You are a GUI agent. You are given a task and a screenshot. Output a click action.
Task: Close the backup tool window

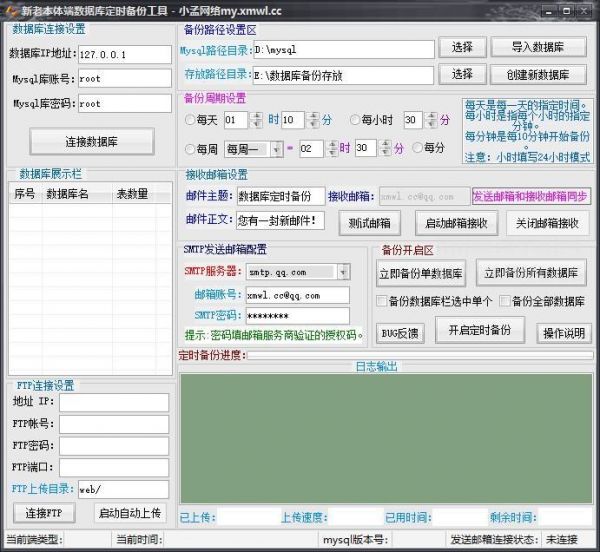click(x=584, y=11)
